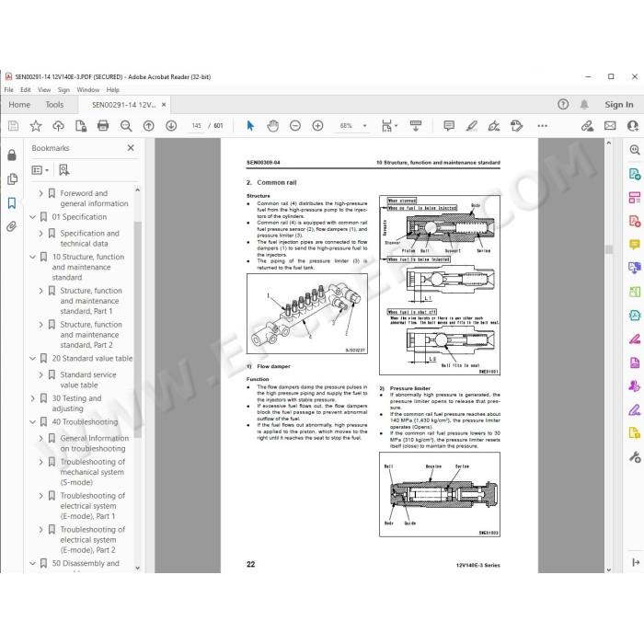Expand Foreword and general information bookmark
The width and height of the screenshot is (644, 644).
[x=40, y=193]
